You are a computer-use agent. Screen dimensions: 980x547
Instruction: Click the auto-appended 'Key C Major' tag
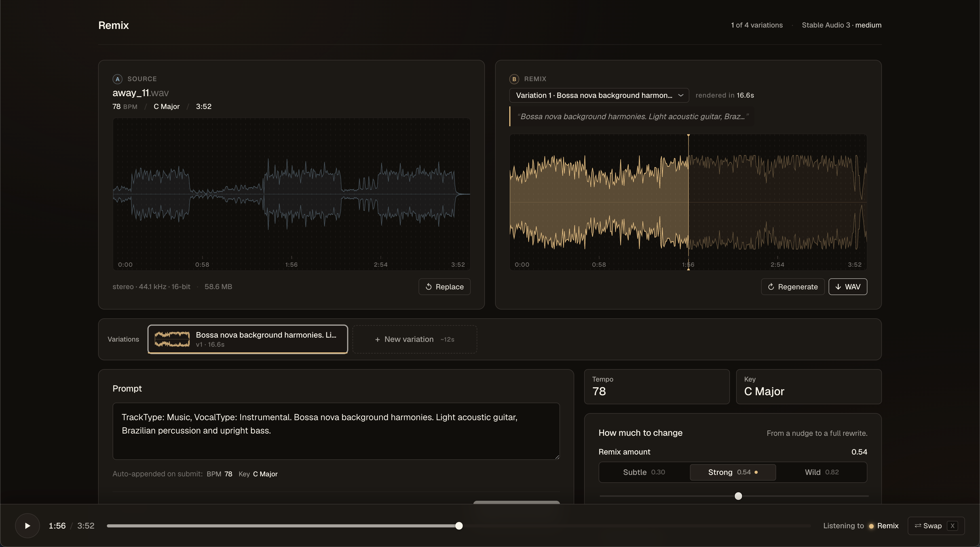258,474
